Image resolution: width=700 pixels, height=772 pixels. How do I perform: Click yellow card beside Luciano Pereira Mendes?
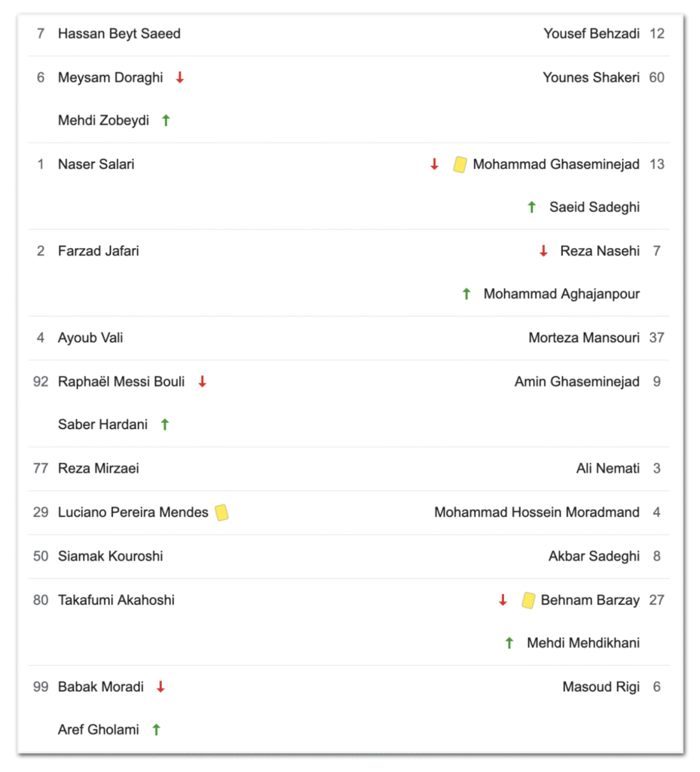(x=222, y=513)
